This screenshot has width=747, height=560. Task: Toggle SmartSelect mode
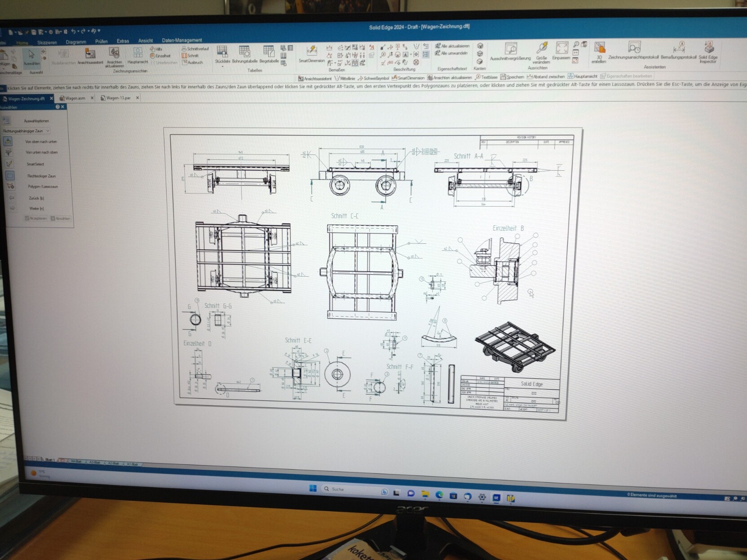click(9, 164)
